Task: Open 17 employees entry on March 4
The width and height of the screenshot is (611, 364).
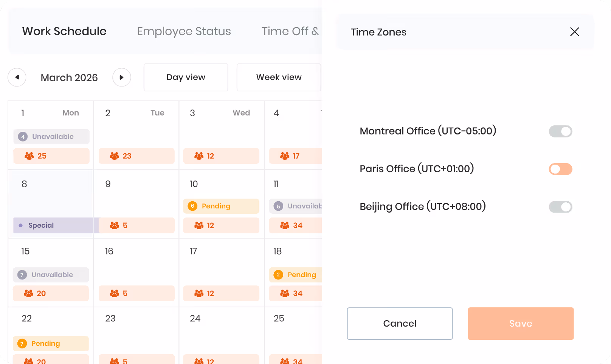Action: [295, 156]
